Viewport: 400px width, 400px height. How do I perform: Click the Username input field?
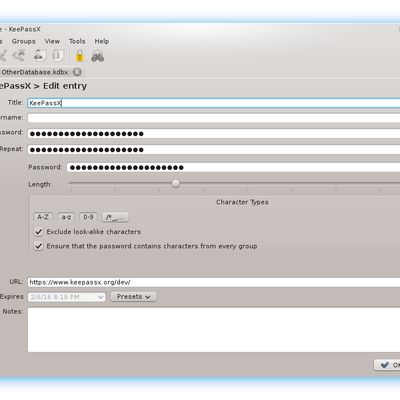(x=214, y=118)
